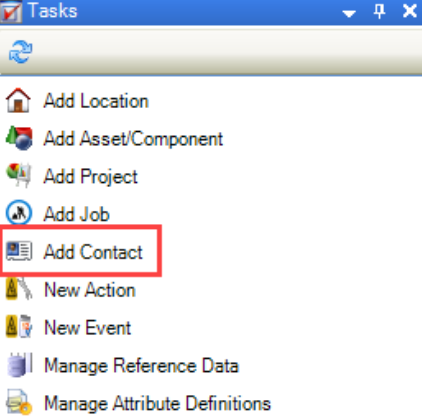Screen dimensions: 422x418
Task: Choose the Add Asset/Component task
Action: point(133,138)
